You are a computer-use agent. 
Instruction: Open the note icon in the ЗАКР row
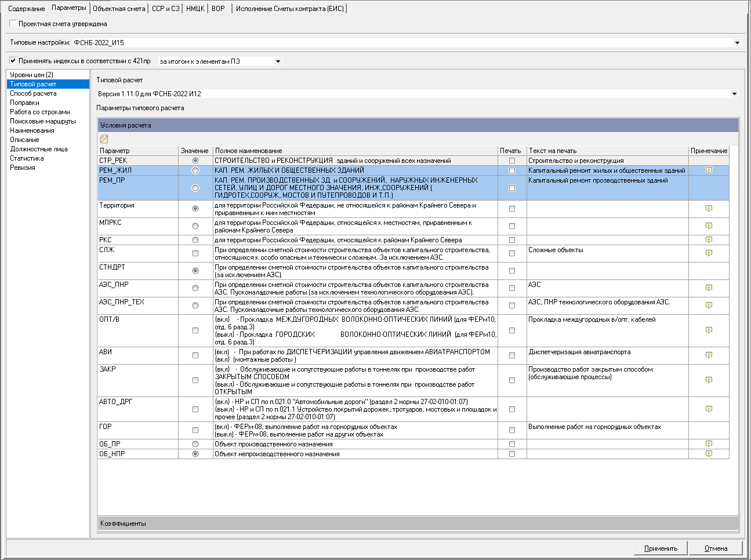(x=709, y=380)
